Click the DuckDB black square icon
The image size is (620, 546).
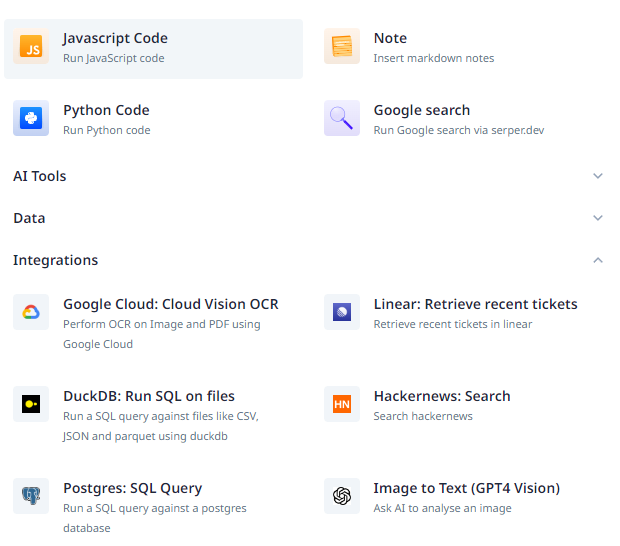tap(31, 404)
